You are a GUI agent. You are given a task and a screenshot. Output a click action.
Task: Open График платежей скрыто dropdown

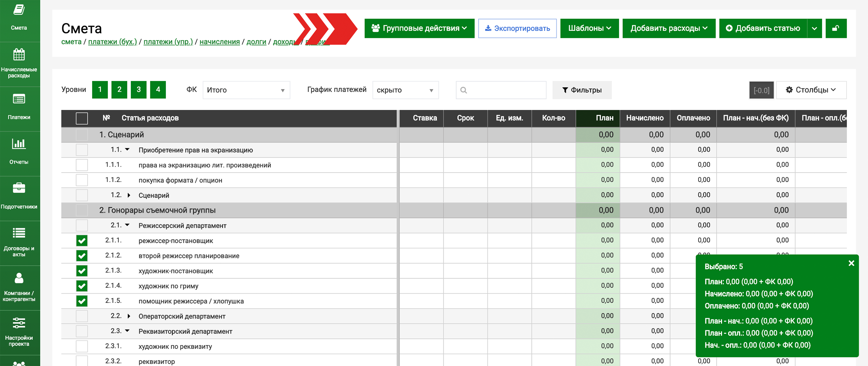pos(405,90)
